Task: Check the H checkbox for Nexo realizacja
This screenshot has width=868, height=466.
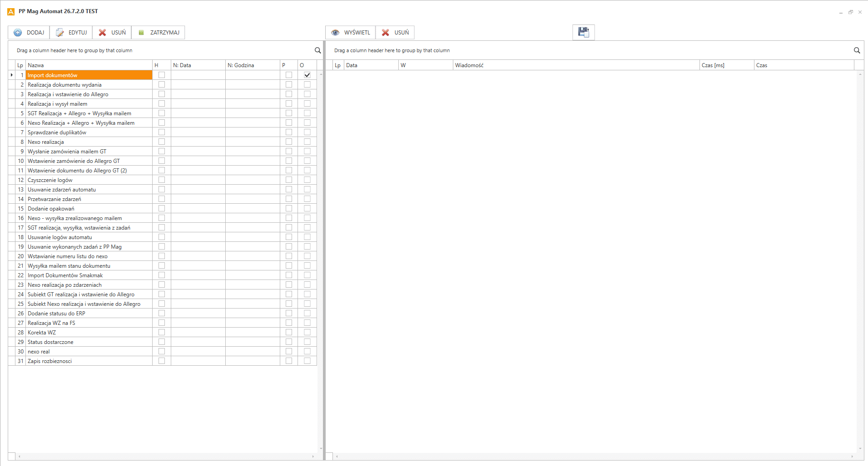Action: 162,142
